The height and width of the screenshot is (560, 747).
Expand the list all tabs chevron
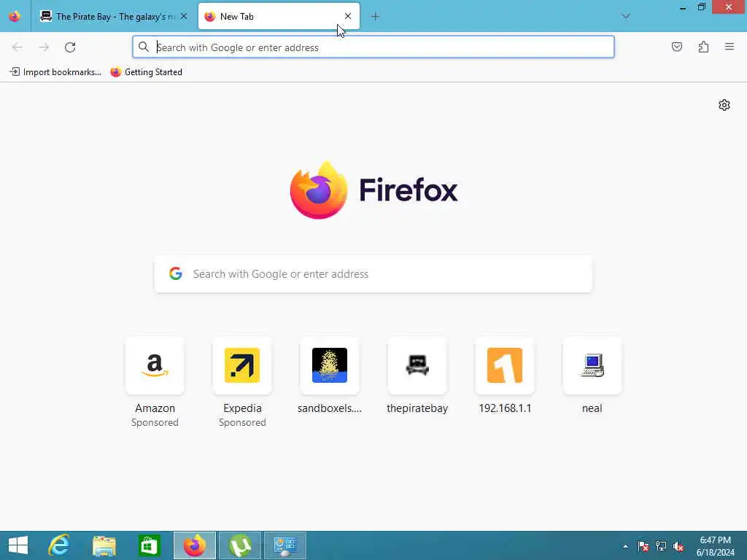point(625,16)
